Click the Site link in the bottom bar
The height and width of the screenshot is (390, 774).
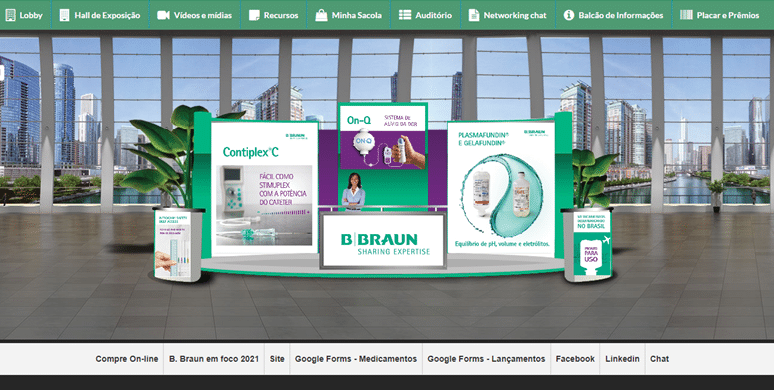277,359
